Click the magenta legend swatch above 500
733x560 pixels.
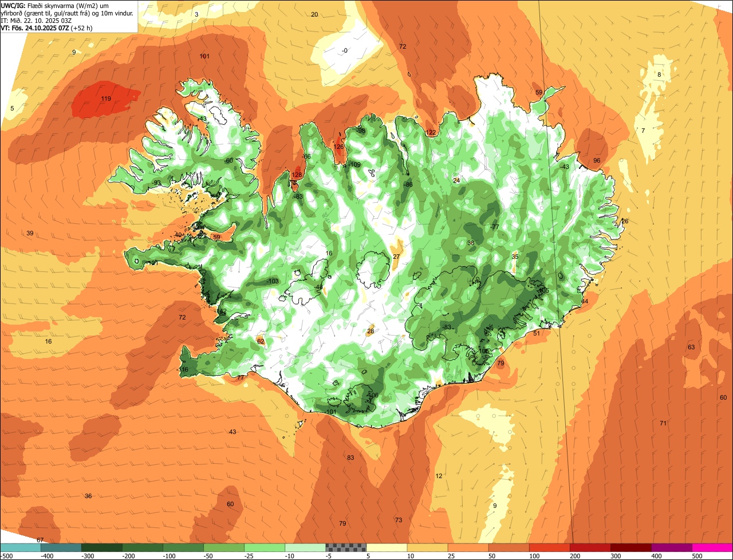coord(712,547)
